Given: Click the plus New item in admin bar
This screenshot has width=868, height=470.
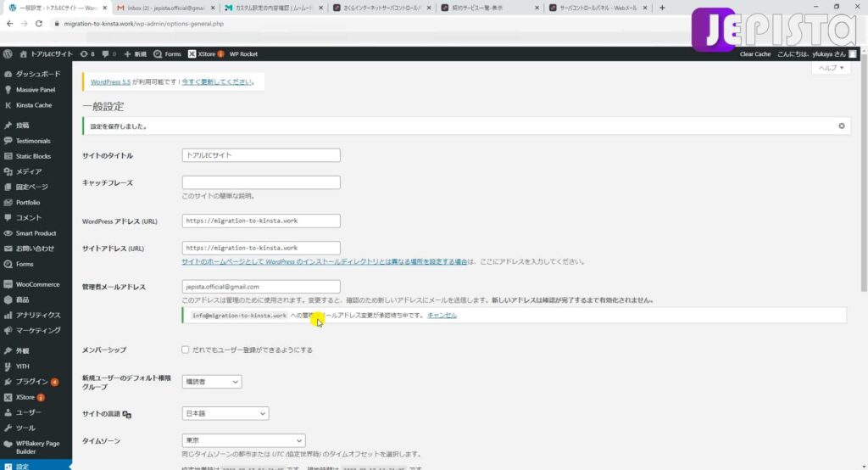Looking at the screenshot, I should pyautogui.click(x=136, y=53).
